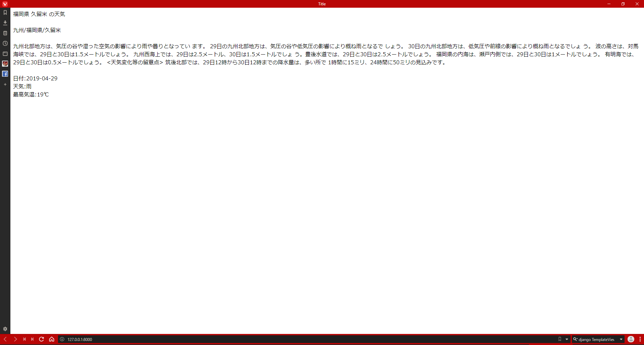Click the heading 福岡県 久留米 の天気

click(x=39, y=14)
